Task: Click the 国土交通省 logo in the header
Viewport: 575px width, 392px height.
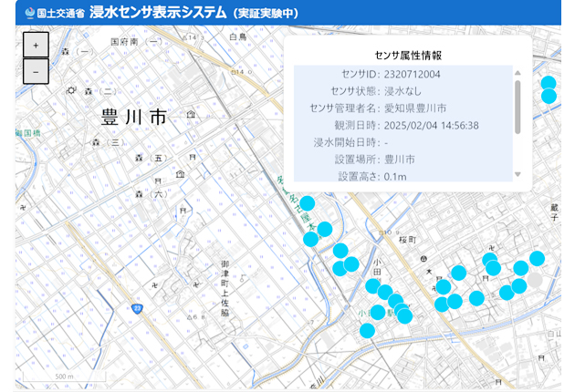Action: pyautogui.click(x=55, y=14)
